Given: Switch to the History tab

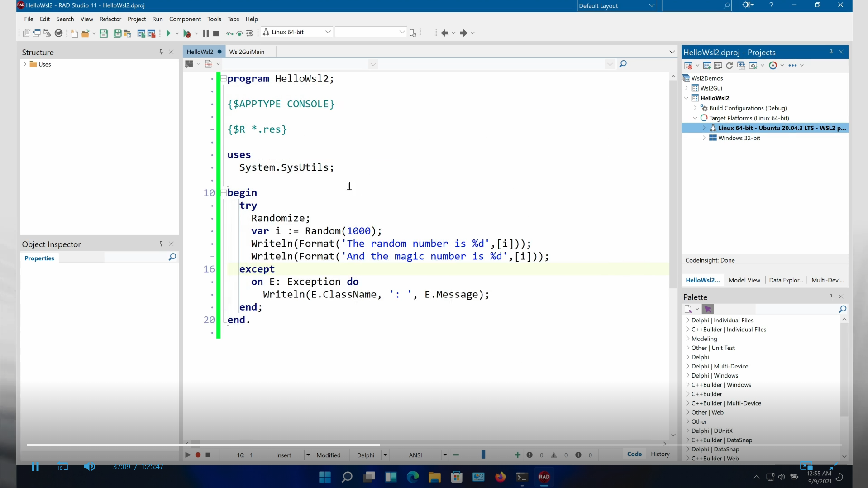Looking at the screenshot, I should click(x=660, y=454).
